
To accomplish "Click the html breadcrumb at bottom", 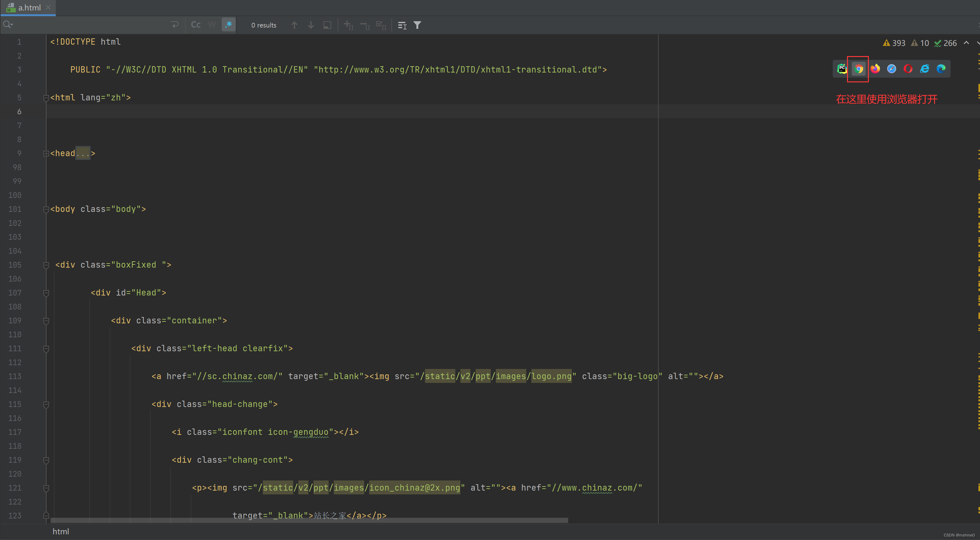I will (61, 532).
